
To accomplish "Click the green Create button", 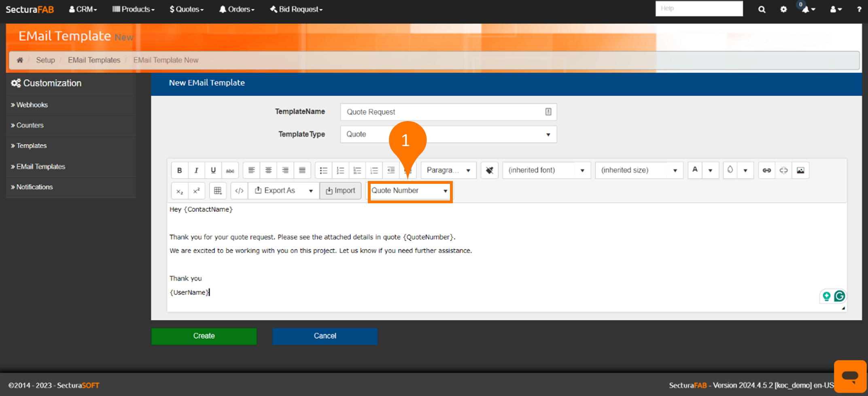I will tap(204, 336).
